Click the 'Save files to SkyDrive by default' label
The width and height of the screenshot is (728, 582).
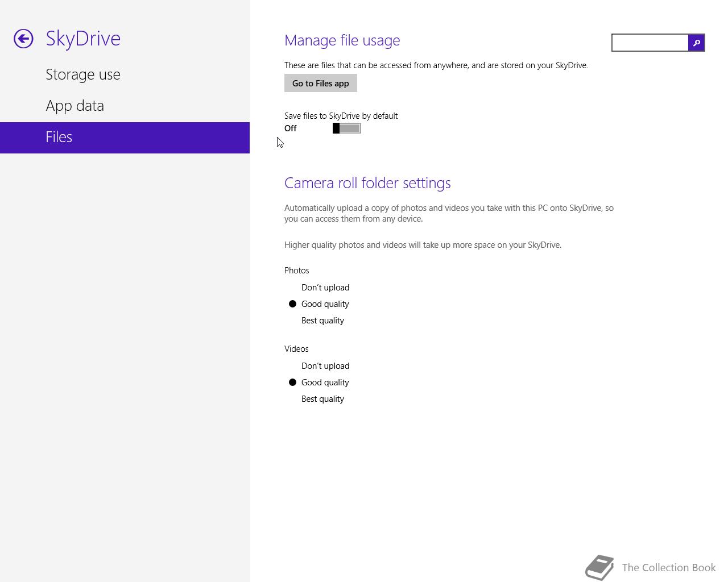pyautogui.click(x=341, y=116)
